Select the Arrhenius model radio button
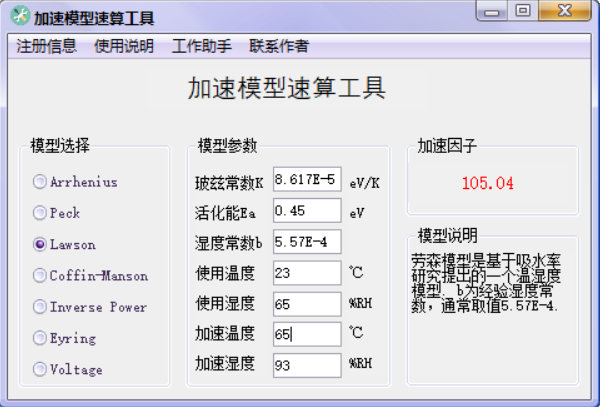Image resolution: width=600 pixels, height=407 pixels. [40, 182]
